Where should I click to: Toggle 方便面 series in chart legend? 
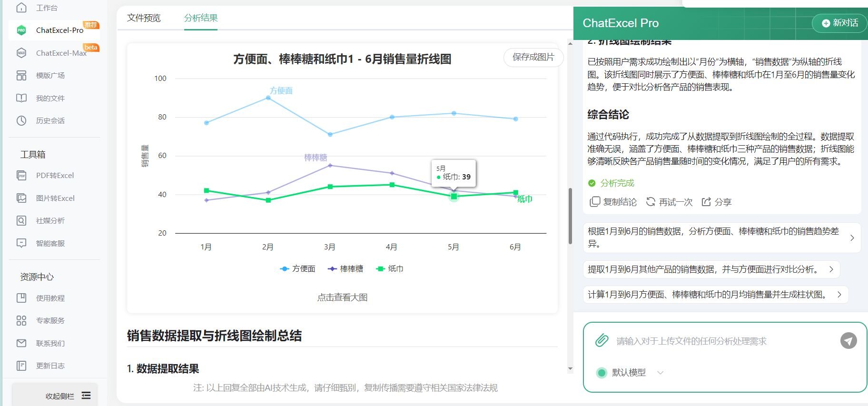click(x=298, y=269)
